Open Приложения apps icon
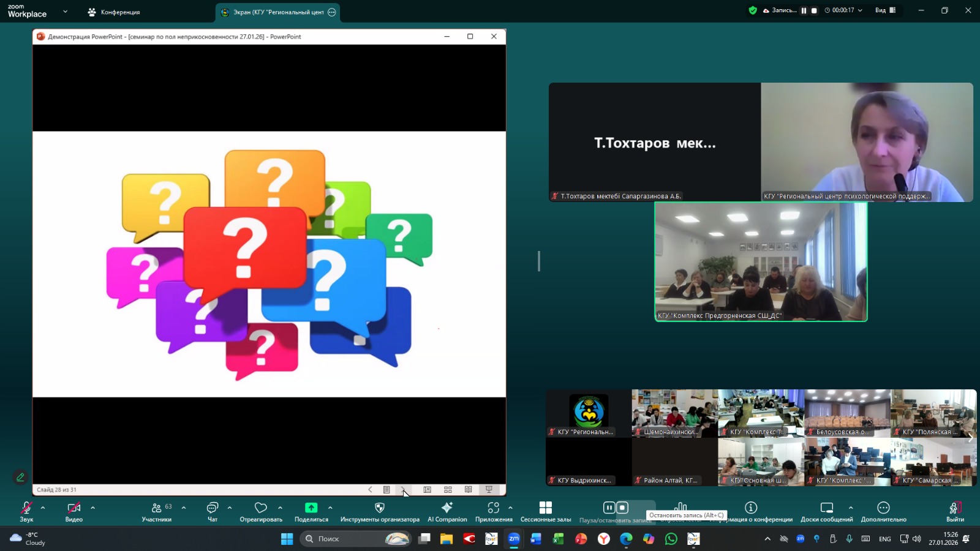 click(494, 508)
